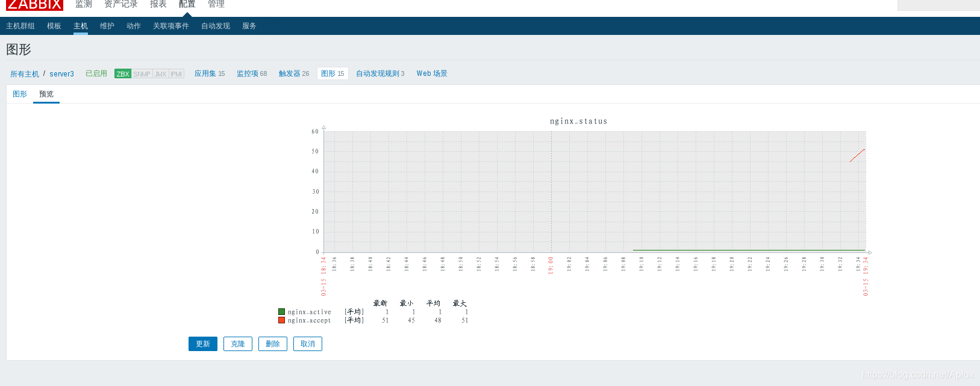Click the 取消 button
Screen dimensions: 980x386
pyautogui.click(x=308, y=344)
